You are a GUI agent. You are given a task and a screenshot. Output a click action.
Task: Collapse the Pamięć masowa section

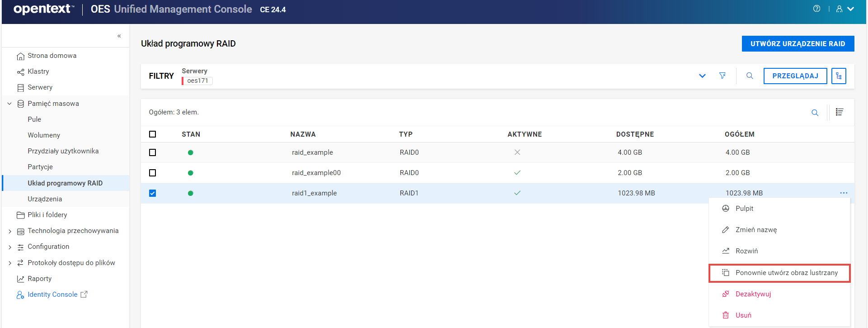[9, 104]
